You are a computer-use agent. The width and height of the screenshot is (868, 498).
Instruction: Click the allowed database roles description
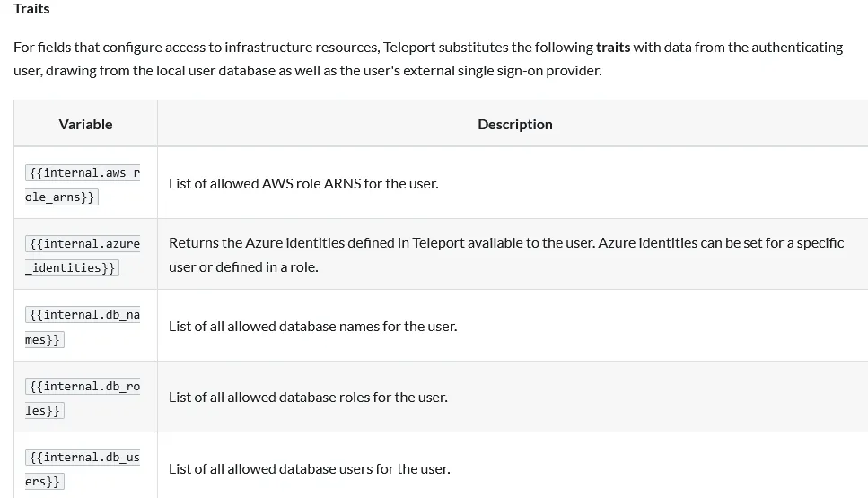click(x=308, y=398)
